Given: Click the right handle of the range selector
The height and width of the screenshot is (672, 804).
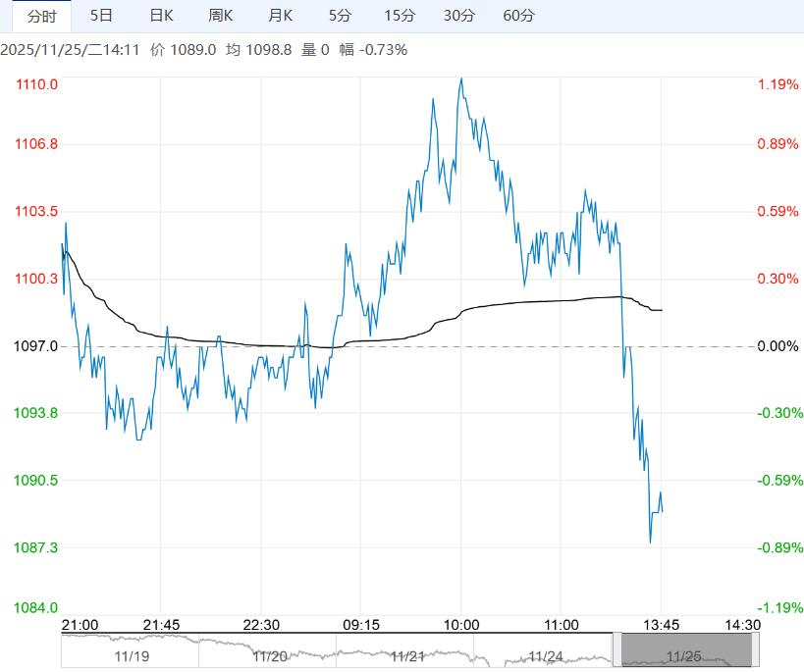Looking at the screenshot, I should point(756,650).
